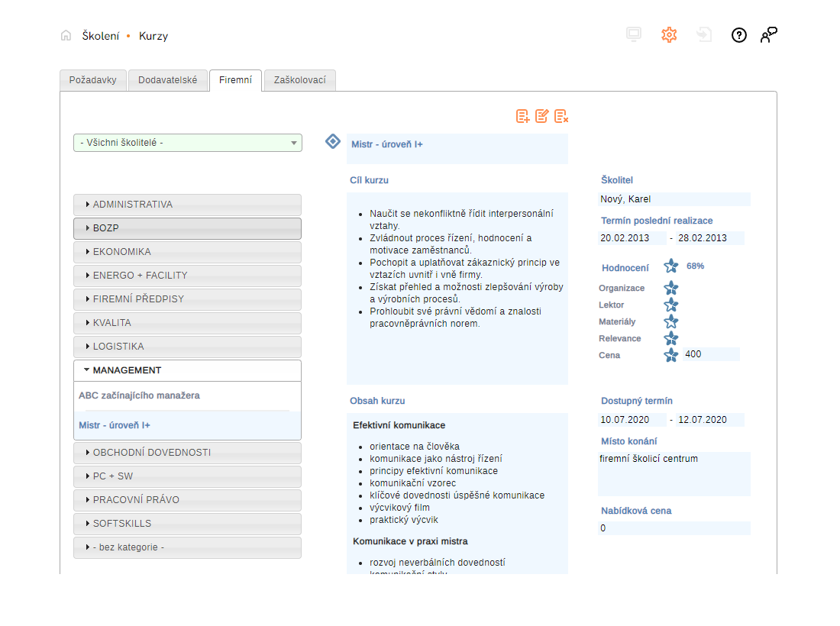Viewport: 840px width, 626px height.
Task: Click the Kurzy breadcrumb link
Action: [153, 36]
